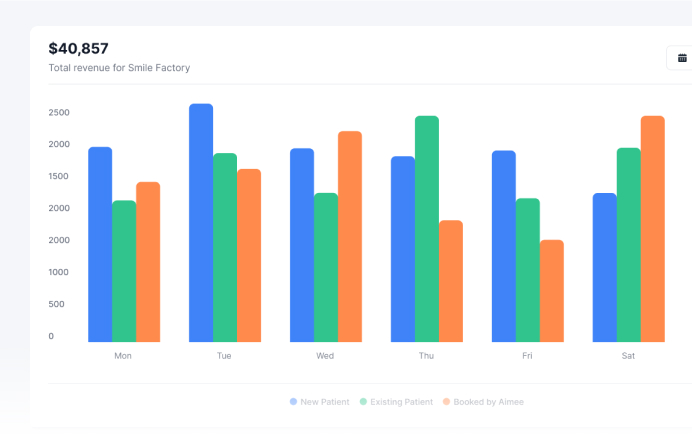The height and width of the screenshot is (441, 692).
Task: Pick the green Existing Patient bar for Fri
Action: coord(528,270)
